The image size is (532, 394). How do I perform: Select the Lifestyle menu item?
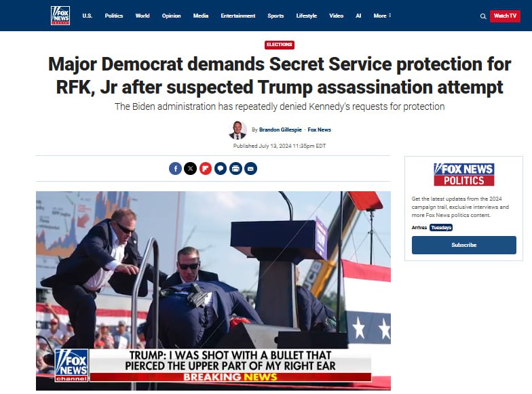point(307,16)
